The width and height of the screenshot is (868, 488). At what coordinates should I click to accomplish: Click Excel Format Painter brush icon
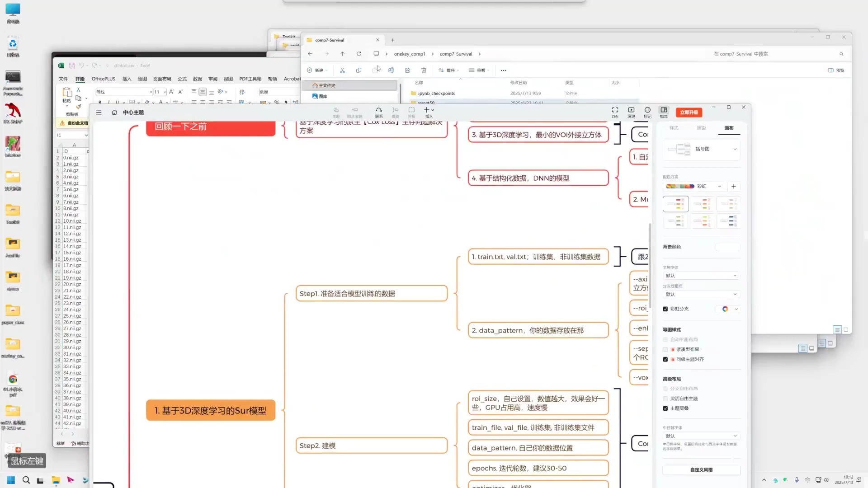(79, 107)
